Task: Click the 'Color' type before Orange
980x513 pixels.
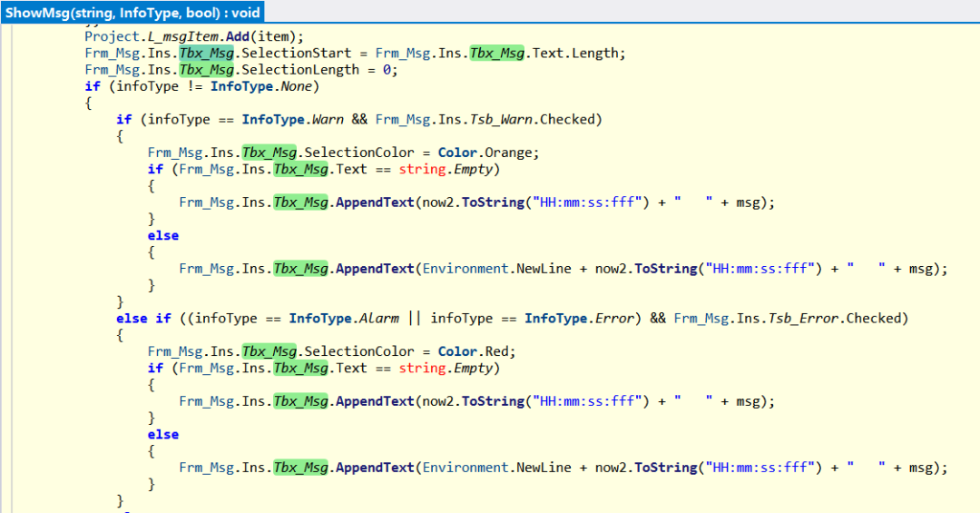Action: click(x=457, y=153)
